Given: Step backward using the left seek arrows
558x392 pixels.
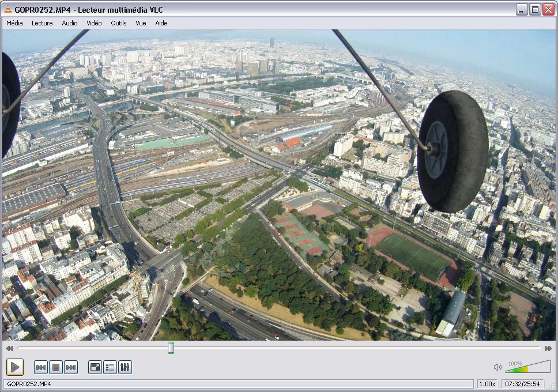Looking at the screenshot, I should click(x=10, y=348).
